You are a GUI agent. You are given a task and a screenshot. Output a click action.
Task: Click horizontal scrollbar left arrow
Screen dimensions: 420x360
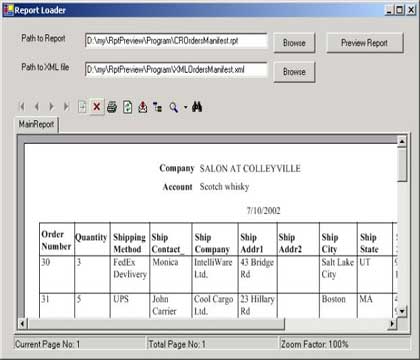(x=22, y=323)
